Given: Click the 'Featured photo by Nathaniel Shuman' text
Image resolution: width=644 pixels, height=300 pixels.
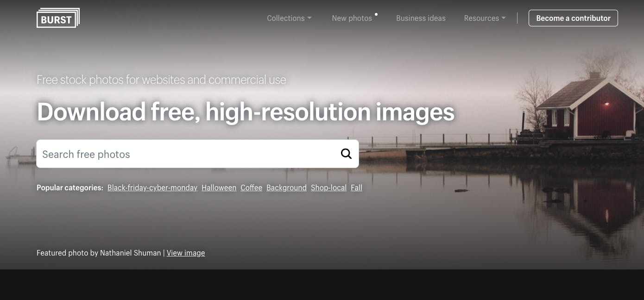Looking at the screenshot, I should [x=99, y=253].
